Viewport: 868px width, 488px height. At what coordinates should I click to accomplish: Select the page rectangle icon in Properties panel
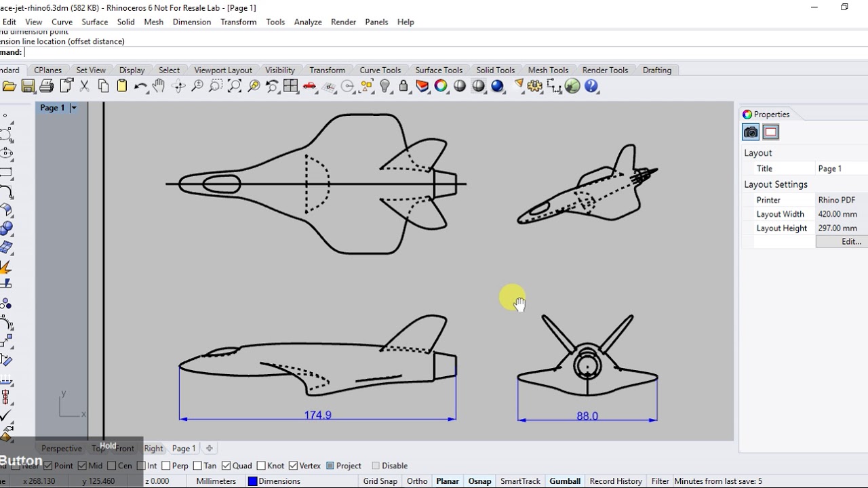pos(771,132)
